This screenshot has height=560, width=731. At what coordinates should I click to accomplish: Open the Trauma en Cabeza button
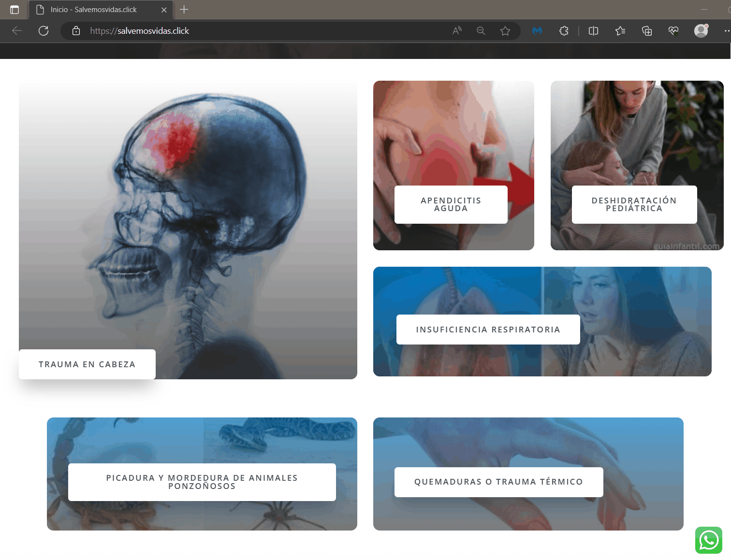(87, 364)
